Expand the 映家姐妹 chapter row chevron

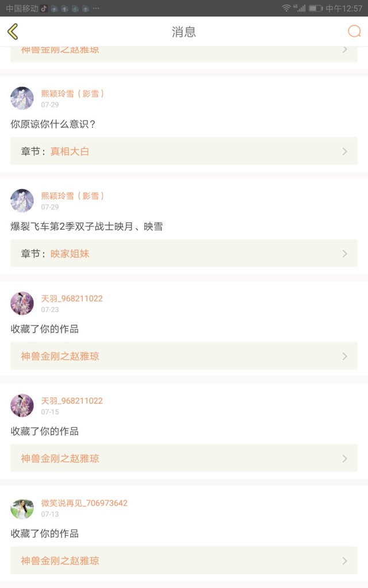[x=344, y=254]
